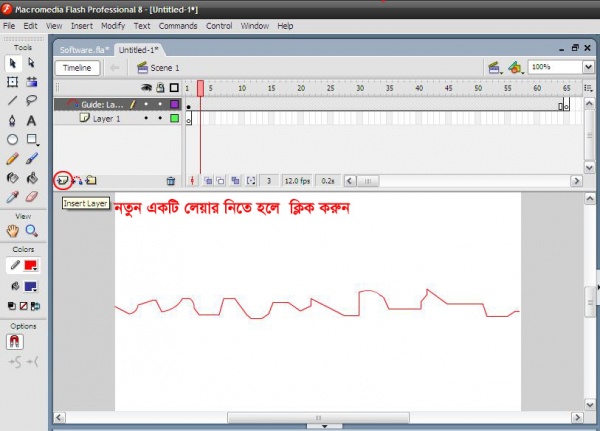Image resolution: width=600 pixels, height=431 pixels.
Task: Open the stroke color picker arrow
Action: (x=35, y=269)
